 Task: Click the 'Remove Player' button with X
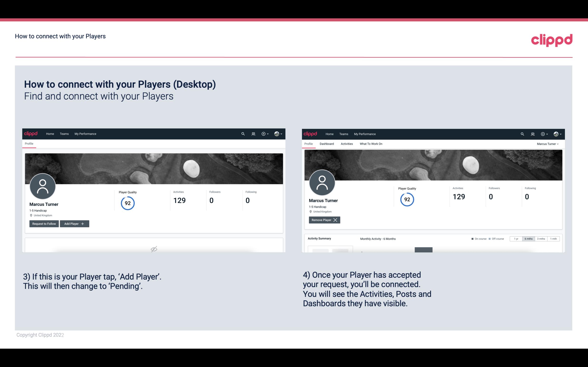[x=324, y=220]
